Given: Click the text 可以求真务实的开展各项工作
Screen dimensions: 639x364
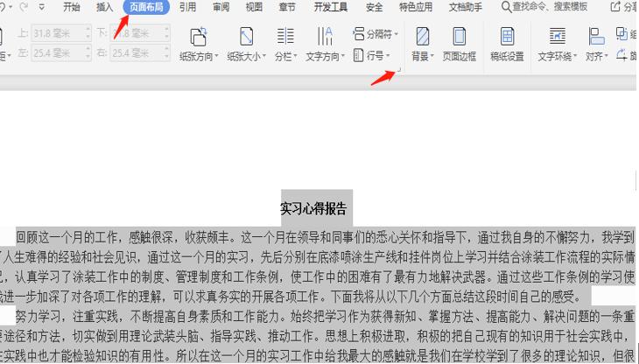Looking at the screenshot, I should tap(246, 297).
